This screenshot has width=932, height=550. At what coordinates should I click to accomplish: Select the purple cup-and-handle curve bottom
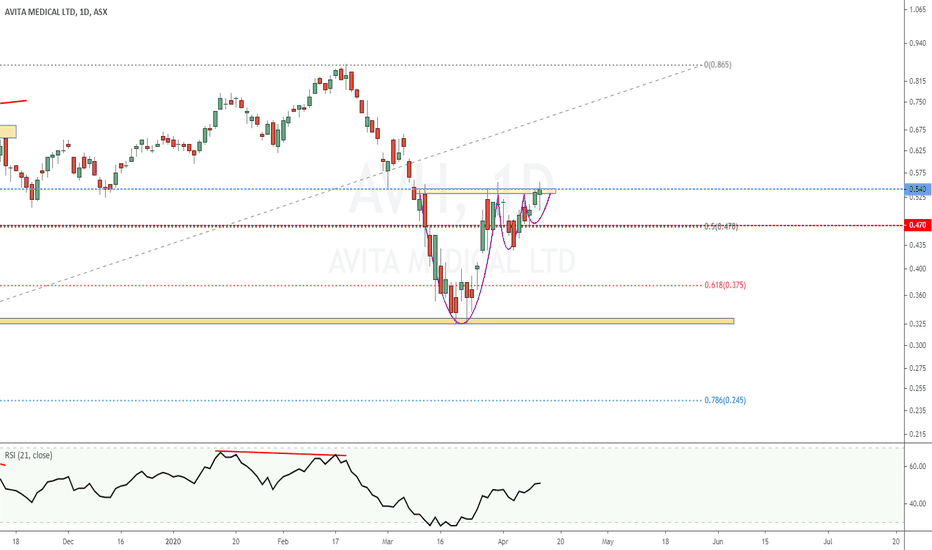tap(462, 322)
